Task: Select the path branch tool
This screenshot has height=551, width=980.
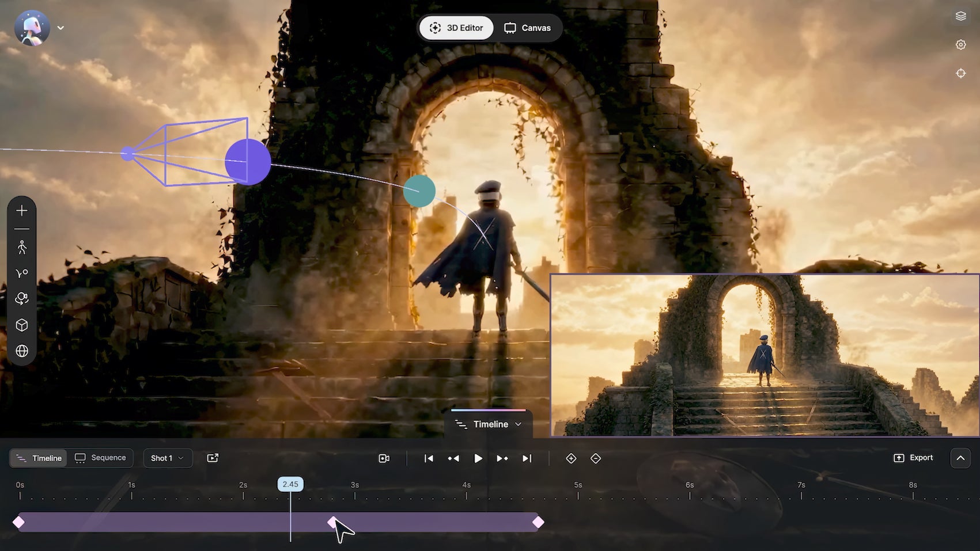Action: pyautogui.click(x=22, y=273)
